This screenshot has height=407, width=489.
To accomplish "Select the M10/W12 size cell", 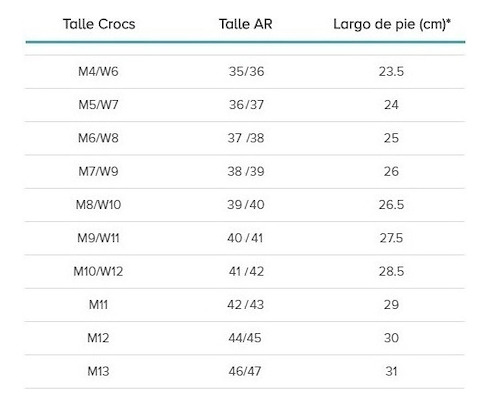I will [x=98, y=271].
